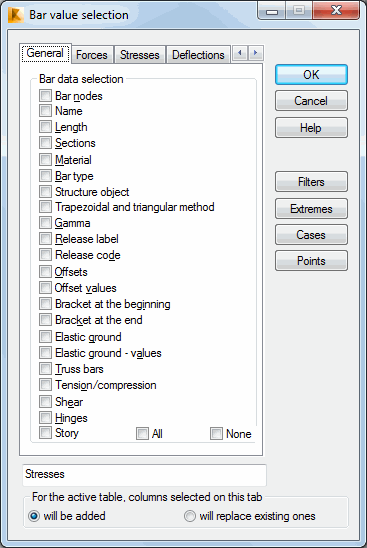Check the All checkbox
This screenshot has height=548, width=367.
tap(142, 434)
